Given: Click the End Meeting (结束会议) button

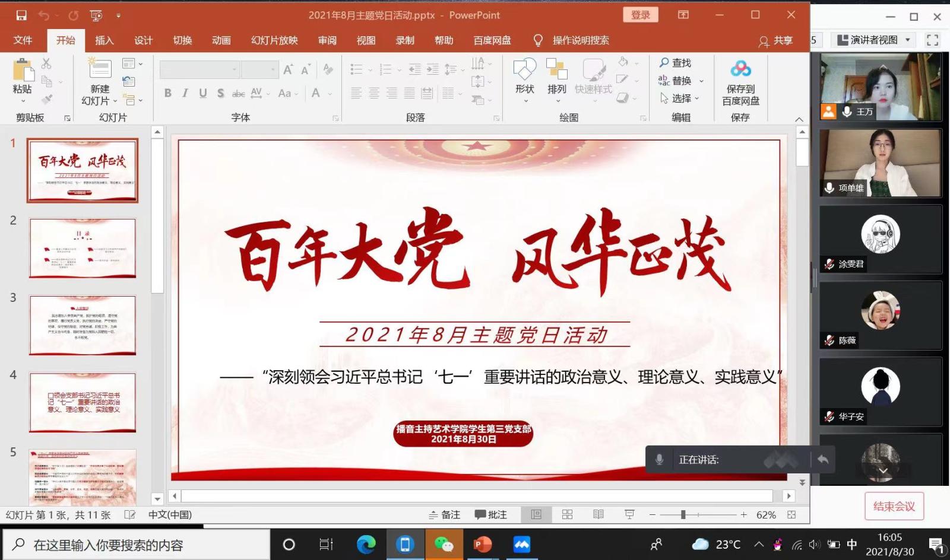Looking at the screenshot, I should 894,506.
